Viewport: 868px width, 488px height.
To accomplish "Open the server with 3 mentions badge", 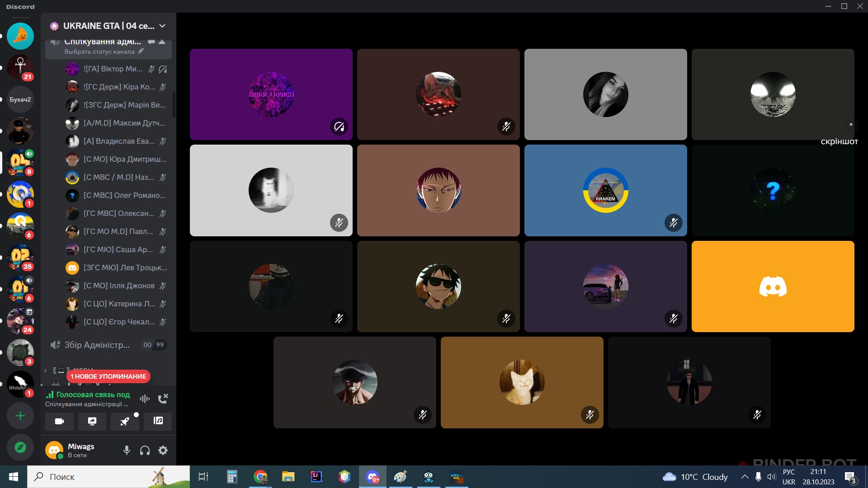I will coord(20,352).
